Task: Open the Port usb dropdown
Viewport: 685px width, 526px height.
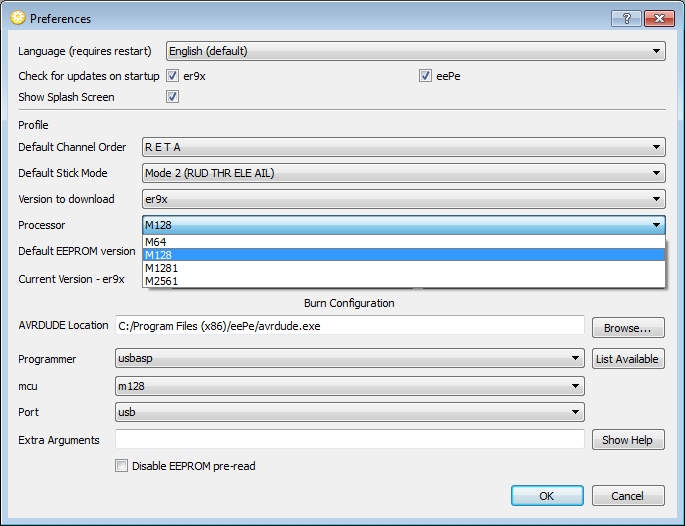Action: click(349, 412)
